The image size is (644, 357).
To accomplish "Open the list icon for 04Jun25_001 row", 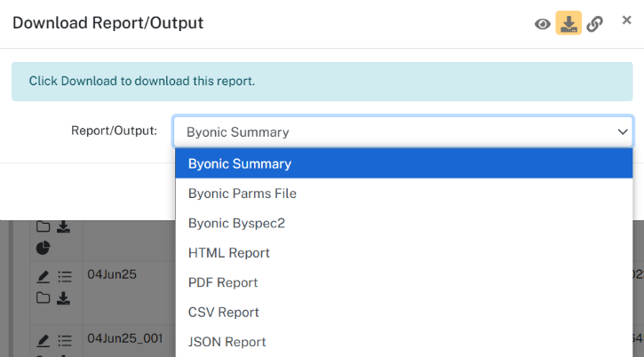I will click(x=65, y=340).
